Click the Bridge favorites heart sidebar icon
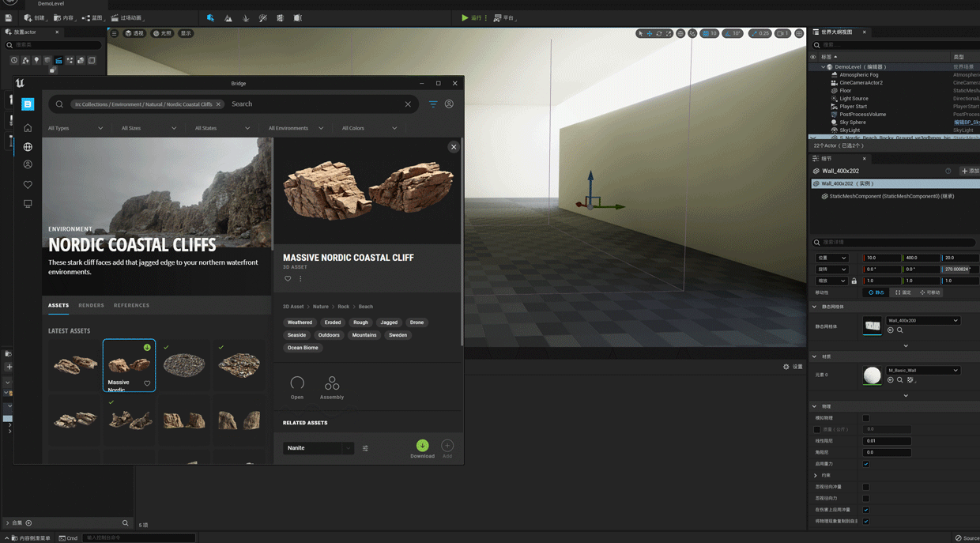The height and width of the screenshot is (543, 980). pos(28,185)
